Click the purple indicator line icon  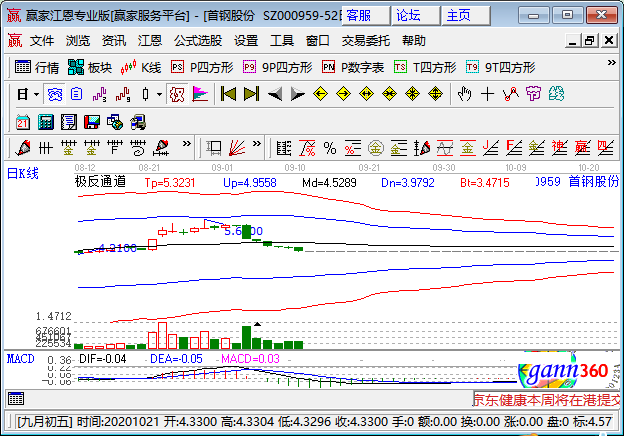(99, 94)
